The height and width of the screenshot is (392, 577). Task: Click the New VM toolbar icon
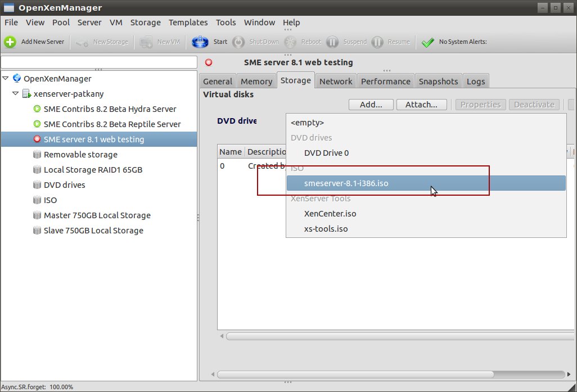(x=146, y=42)
